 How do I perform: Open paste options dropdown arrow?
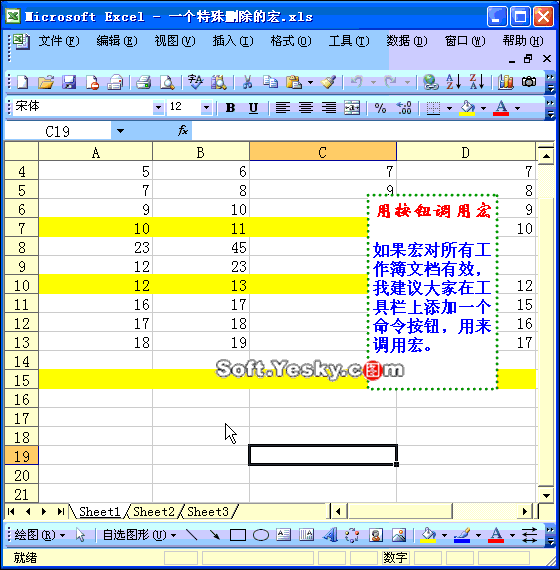pyautogui.click(x=310, y=83)
